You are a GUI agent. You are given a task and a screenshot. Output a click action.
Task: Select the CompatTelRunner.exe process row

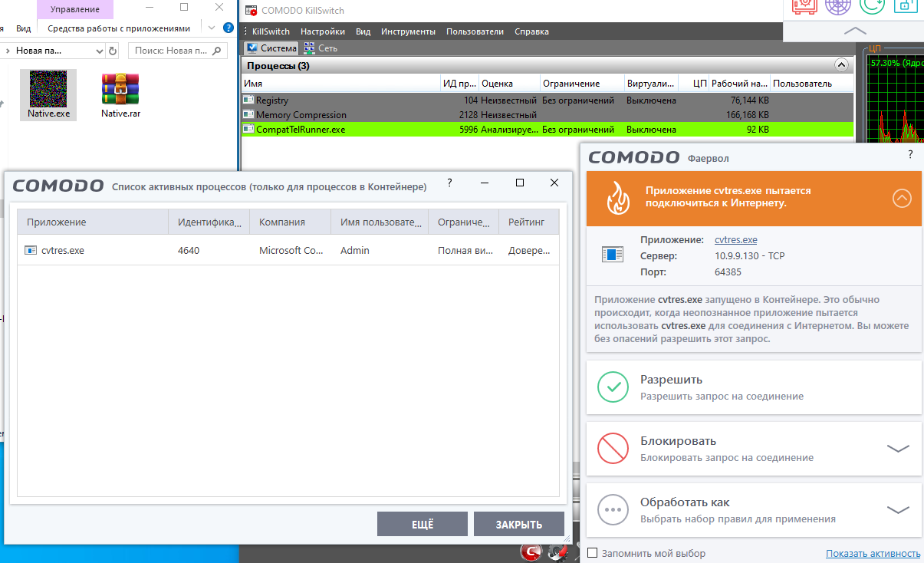tap(547, 130)
